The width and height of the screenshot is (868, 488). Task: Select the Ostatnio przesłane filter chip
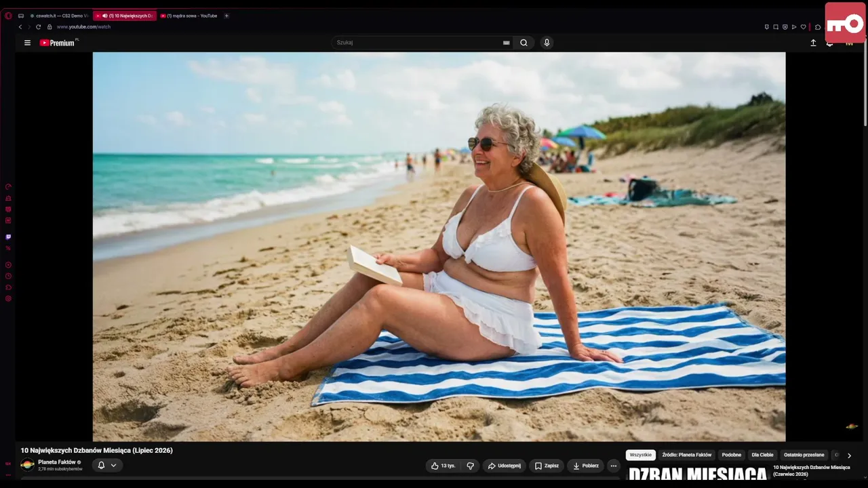(804, 455)
